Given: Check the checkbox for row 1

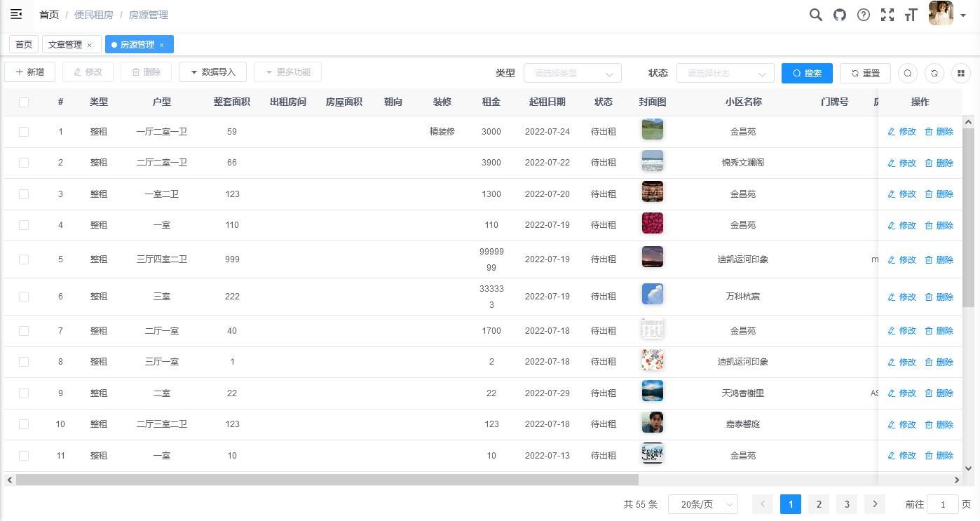Looking at the screenshot, I should tap(24, 132).
